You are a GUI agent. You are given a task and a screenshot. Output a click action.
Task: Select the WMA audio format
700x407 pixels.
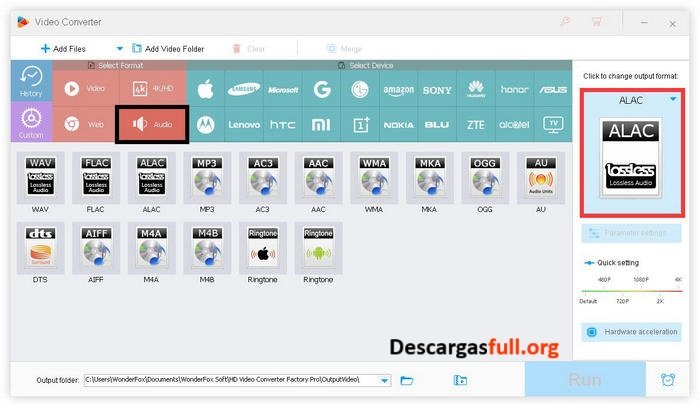pyautogui.click(x=374, y=178)
